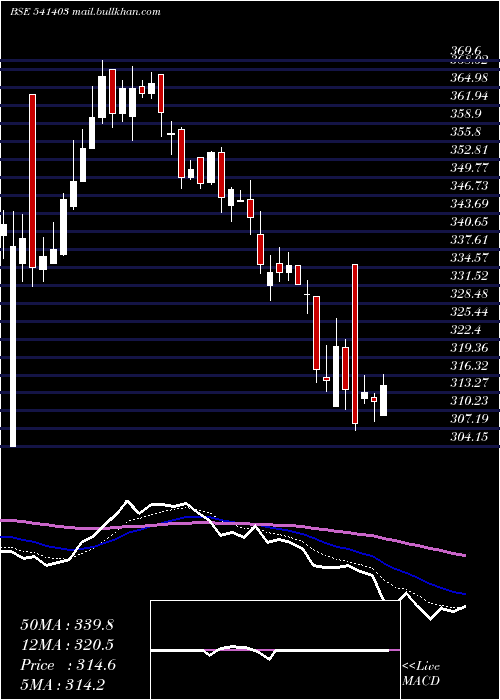Screen dimensions: 500x700
Task: Click the 369.6 price label
Action: [466, 52]
